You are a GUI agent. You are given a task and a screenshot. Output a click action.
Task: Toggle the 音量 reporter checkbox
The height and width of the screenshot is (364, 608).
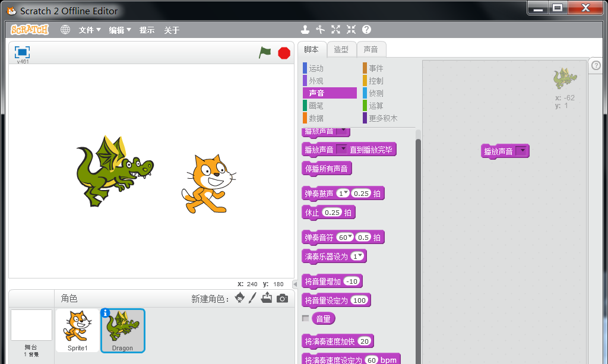[x=306, y=318]
